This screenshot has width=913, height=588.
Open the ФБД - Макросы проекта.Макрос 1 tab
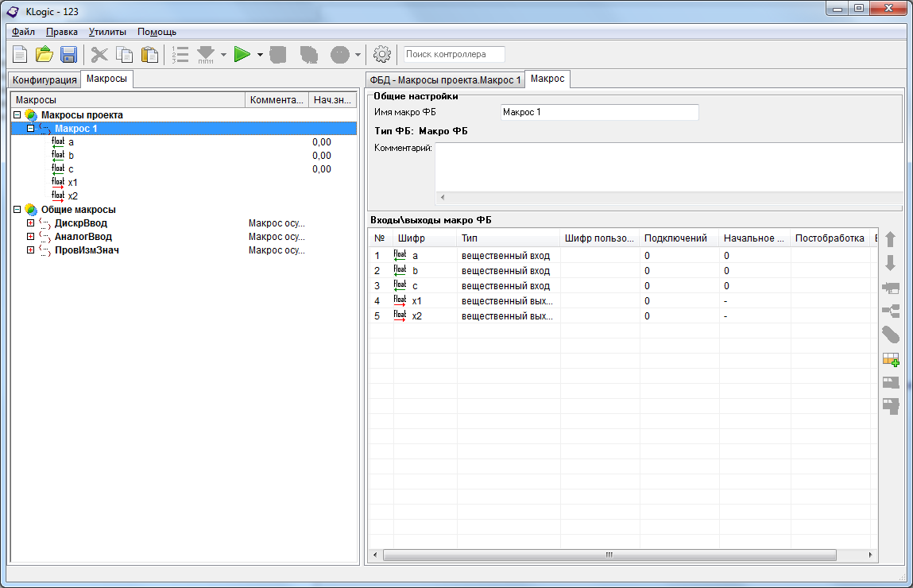click(445, 80)
